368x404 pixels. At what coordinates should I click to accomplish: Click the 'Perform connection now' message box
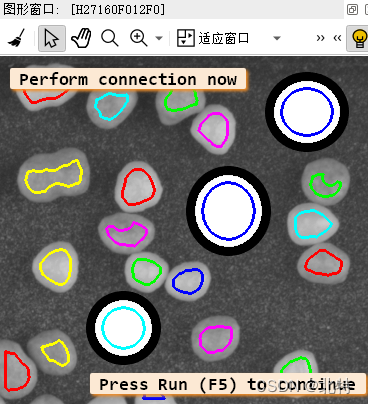pyautogui.click(x=128, y=79)
